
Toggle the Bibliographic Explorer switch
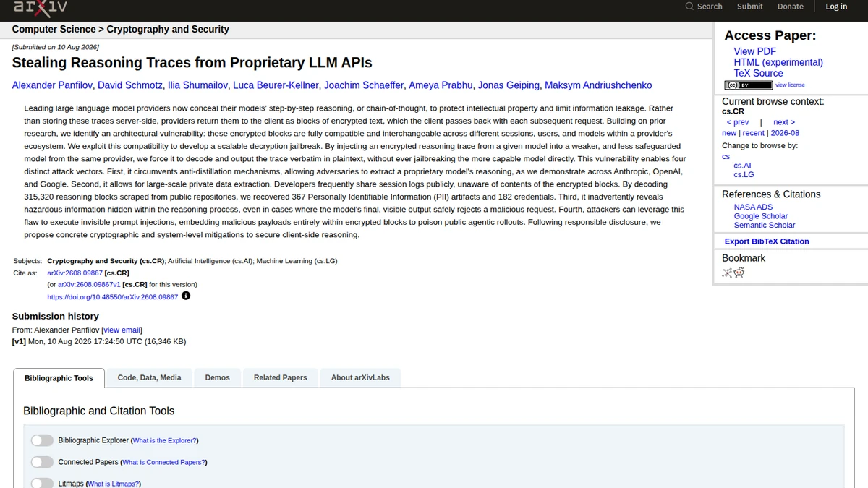point(42,440)
